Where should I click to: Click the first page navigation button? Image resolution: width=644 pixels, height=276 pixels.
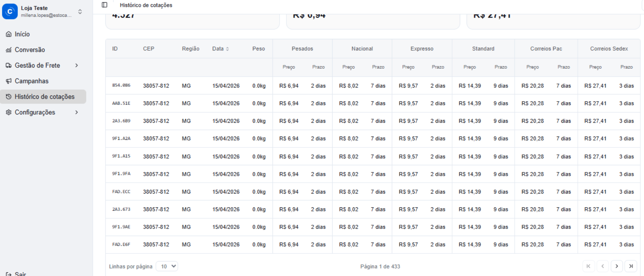point(588,266)
